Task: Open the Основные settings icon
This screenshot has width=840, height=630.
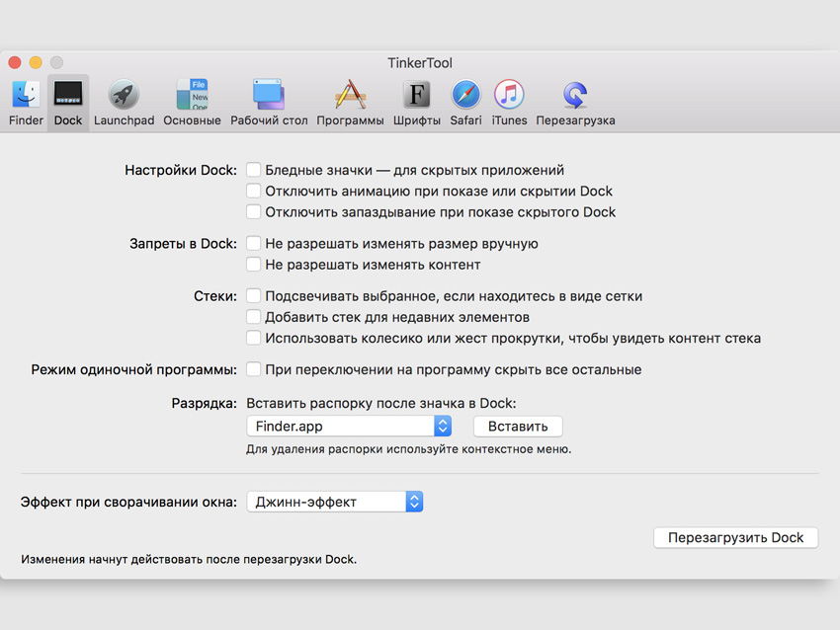Action: tap(192, 96)
